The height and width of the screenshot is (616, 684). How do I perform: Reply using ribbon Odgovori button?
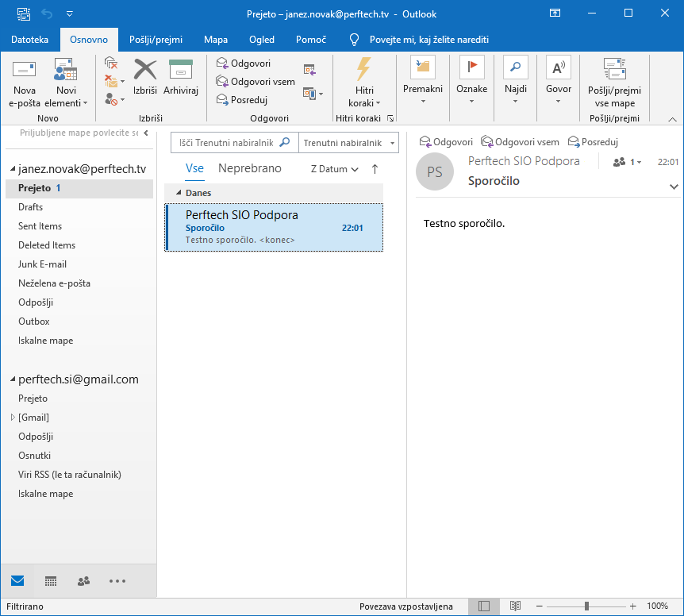(x=244, y=64)
